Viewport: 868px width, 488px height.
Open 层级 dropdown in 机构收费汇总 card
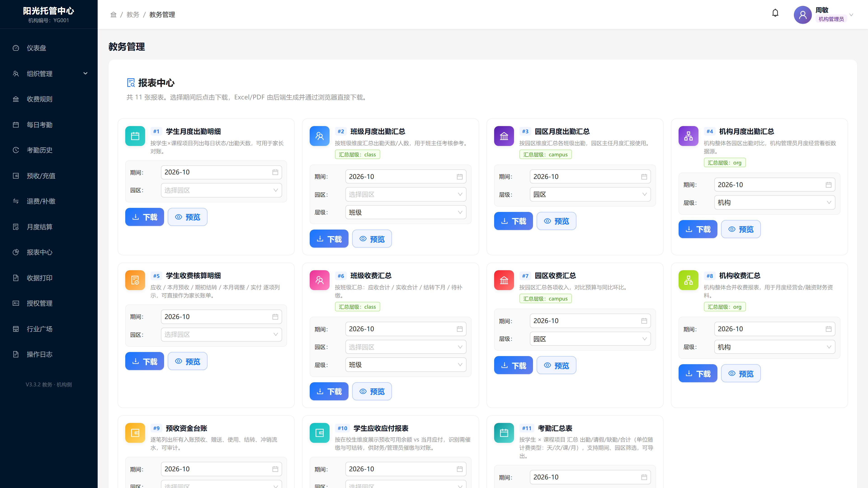[775, 347]
